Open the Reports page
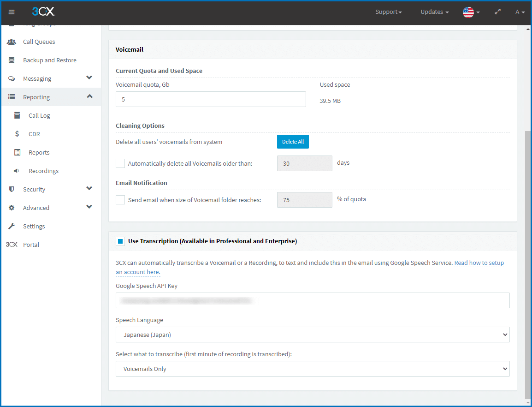This screenshot has height=407, width=532. 39,153
